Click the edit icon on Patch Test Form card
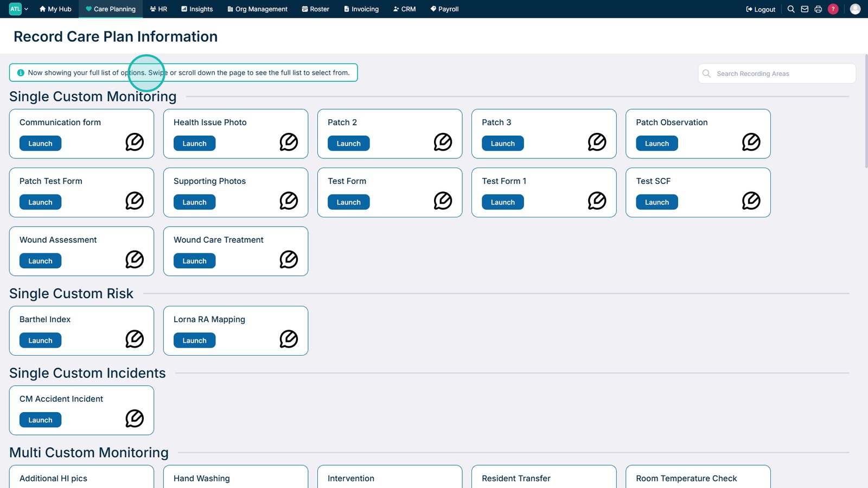 pos(135,201)
